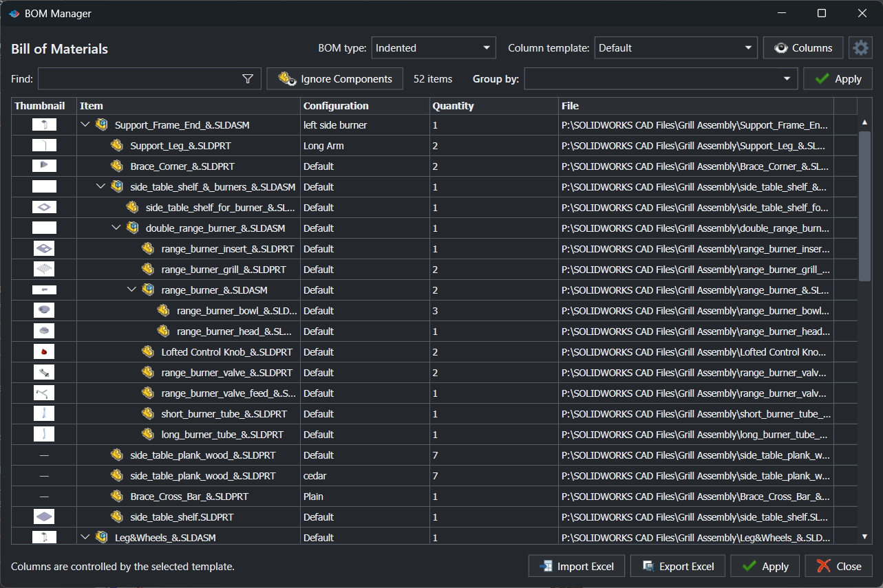Click the range_burner_valve_feed file path cell
Image resolution: width=883 pixels, height=588 pixels.
tap(696, 393)
